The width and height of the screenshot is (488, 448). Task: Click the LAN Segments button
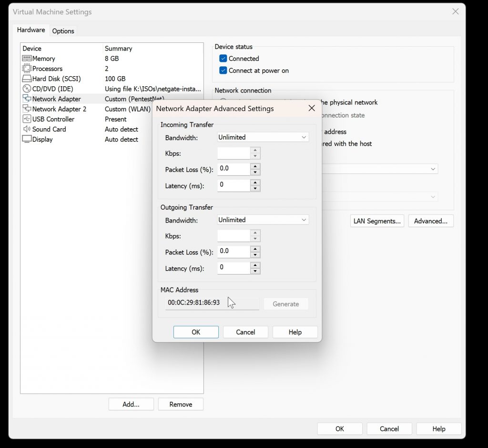click(x=377, y=221)
